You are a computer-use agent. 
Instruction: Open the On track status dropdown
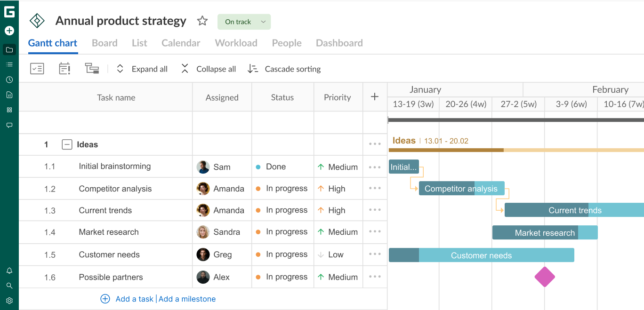click(244, 22)
